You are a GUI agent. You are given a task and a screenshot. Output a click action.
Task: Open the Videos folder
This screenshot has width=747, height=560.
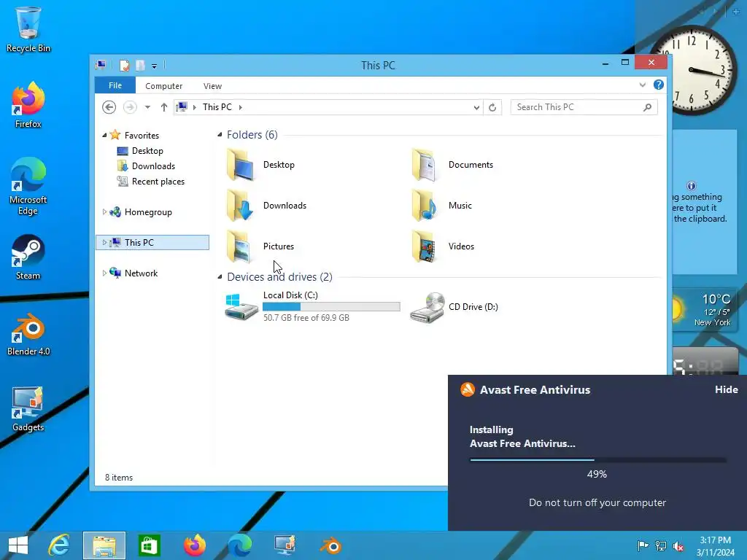point(443,246)
